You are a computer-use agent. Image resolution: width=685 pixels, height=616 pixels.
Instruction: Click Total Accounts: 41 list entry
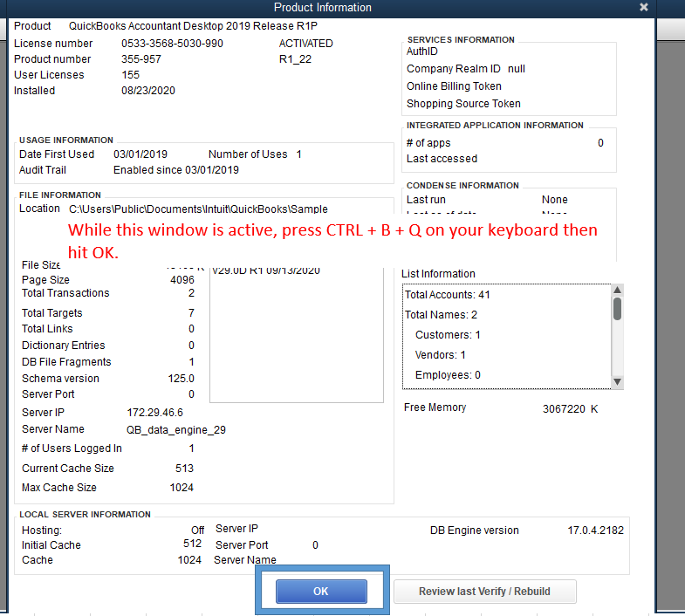pyautogui.click(x=448, y=294)
